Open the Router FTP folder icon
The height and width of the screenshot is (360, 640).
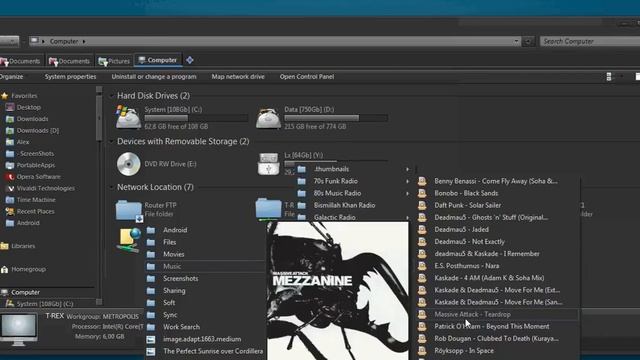coord(129,210)
